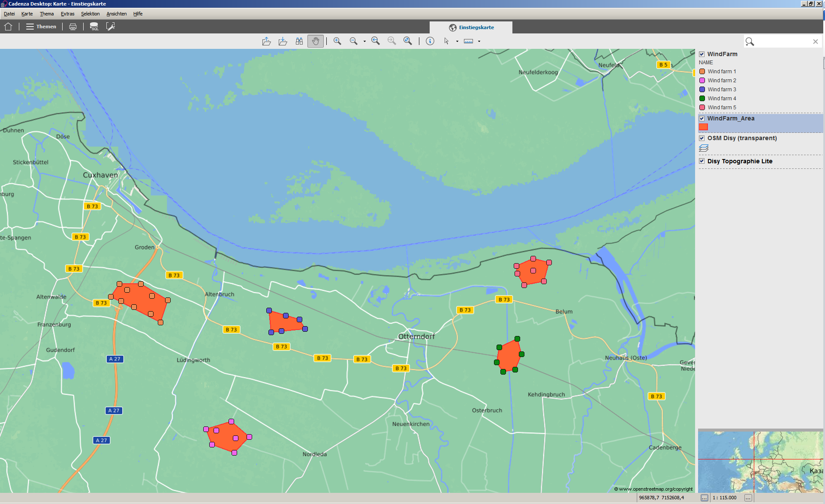Click the import map icon (folder with down arrow)
825x504 pixels.
coord(283,41)
